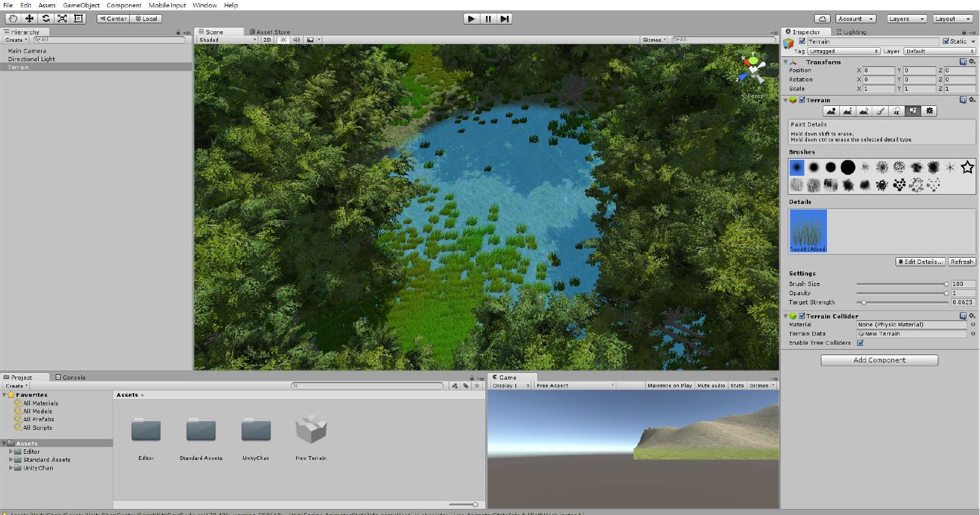Adjust the Target Strength slider
980x515 pixels.
pyautogui.click(x=902, y=303)
